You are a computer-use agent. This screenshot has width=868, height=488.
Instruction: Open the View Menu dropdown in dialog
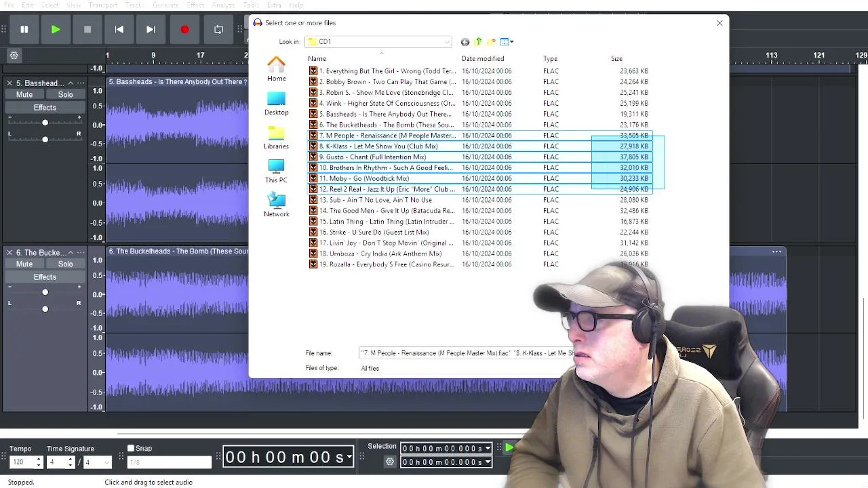pyautogui.click(x=507, y=42)
